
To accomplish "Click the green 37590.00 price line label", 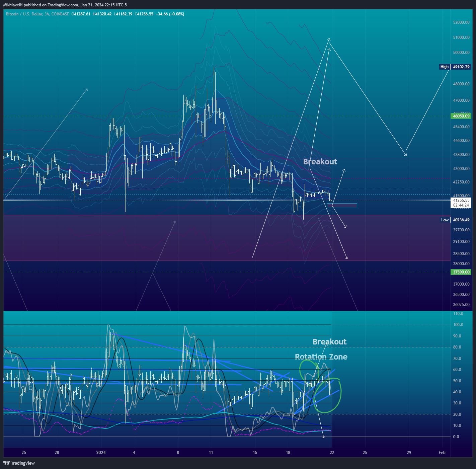I will point(461,272).
